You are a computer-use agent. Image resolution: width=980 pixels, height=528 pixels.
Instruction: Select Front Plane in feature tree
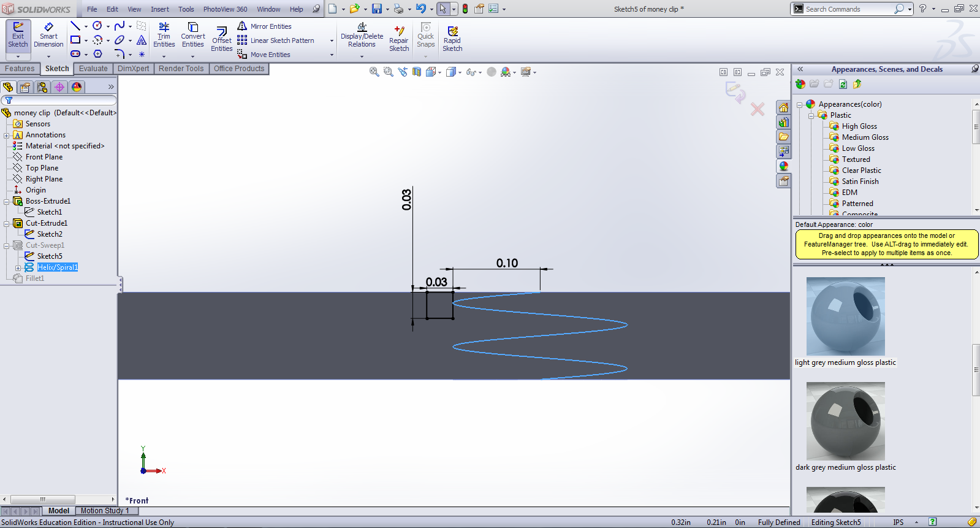tap(44, 157)
